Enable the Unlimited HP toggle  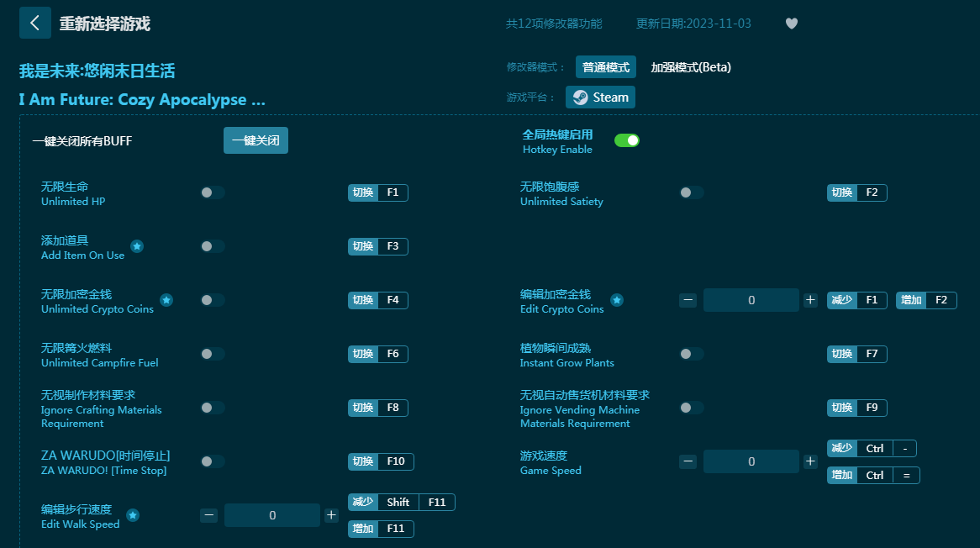(213, 192)
